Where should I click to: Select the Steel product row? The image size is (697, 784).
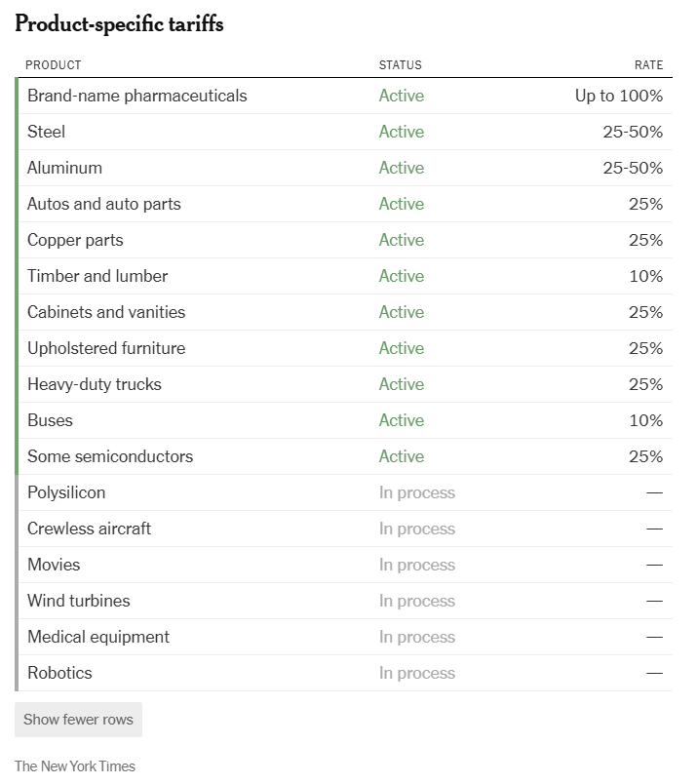point(343,132)
